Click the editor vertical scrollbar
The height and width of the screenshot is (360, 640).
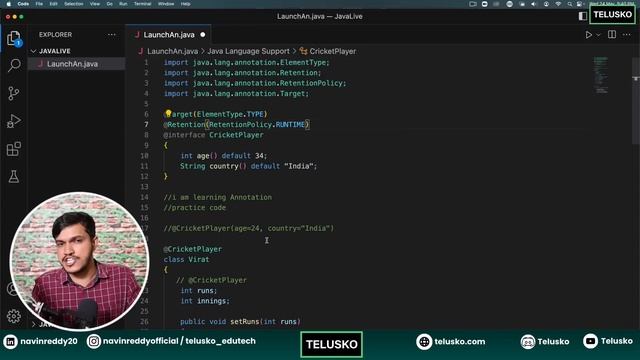pyautogui.click(x=636, y=101)
